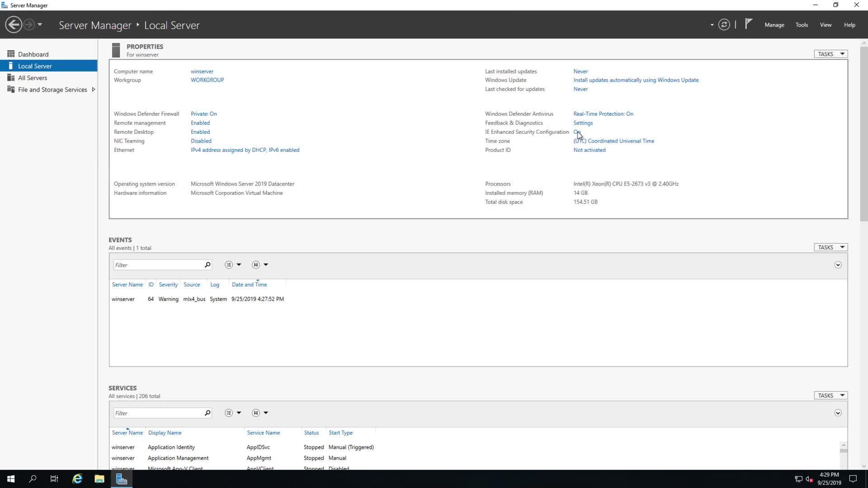
Task: Expand File and Storage Services arrow
Action: coord(93,89)
